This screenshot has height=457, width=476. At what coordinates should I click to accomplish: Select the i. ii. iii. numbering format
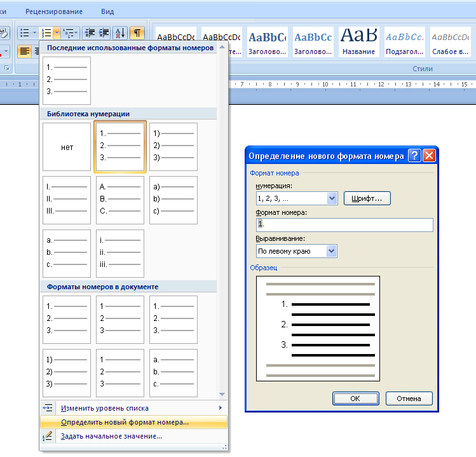click(120, 254)
